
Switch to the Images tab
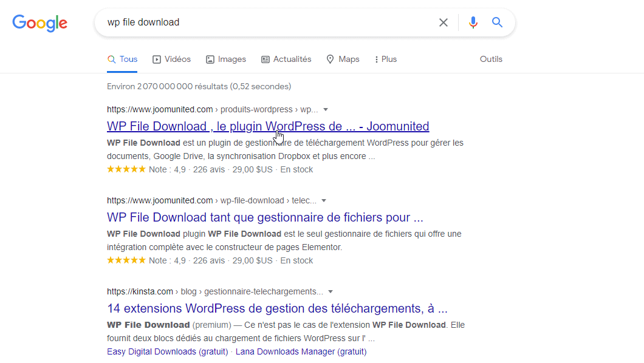(x=226, y=59)
